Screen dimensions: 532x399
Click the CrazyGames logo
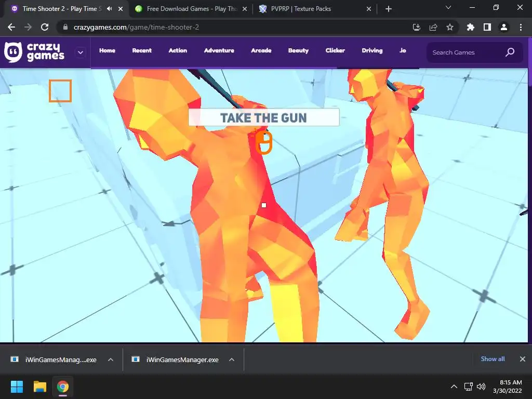point(34,52)
